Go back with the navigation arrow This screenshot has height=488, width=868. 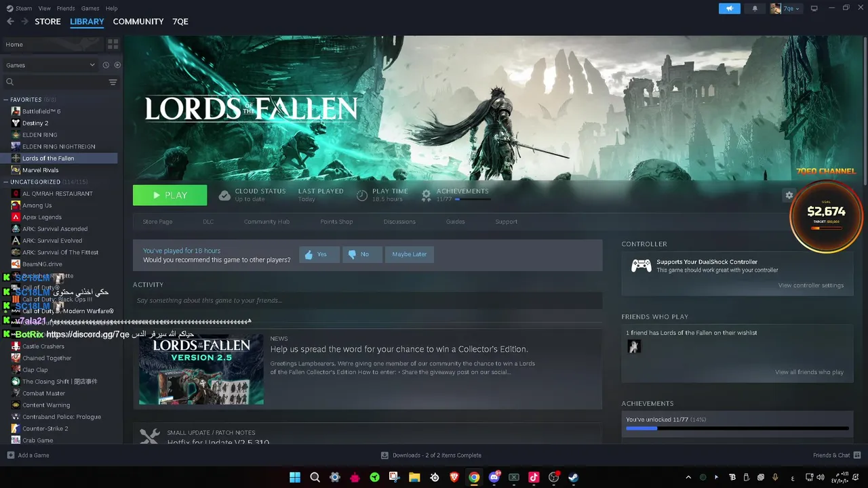coord(10,22)
